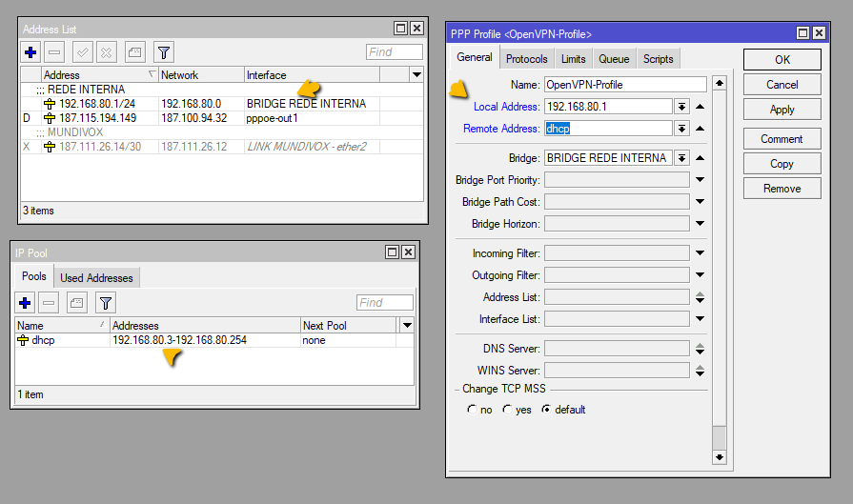Open filter funnel in IP Pool

coord(106,303)
